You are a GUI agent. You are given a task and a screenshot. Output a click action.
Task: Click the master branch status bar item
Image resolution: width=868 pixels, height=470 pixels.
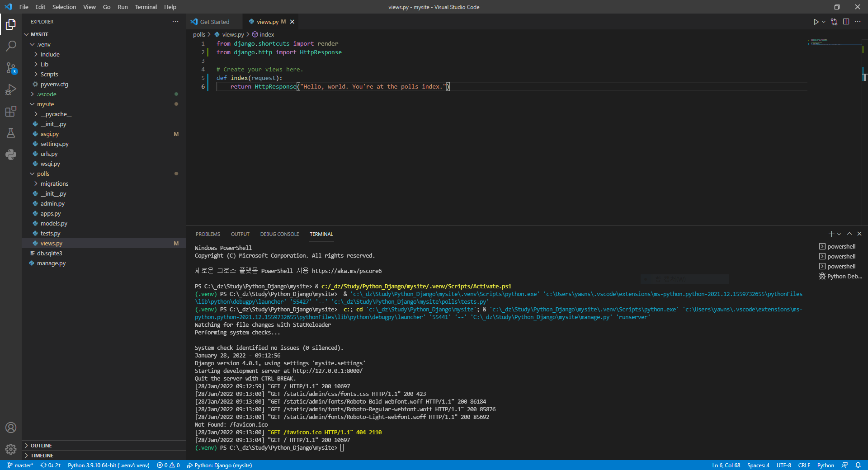[20, 465]
